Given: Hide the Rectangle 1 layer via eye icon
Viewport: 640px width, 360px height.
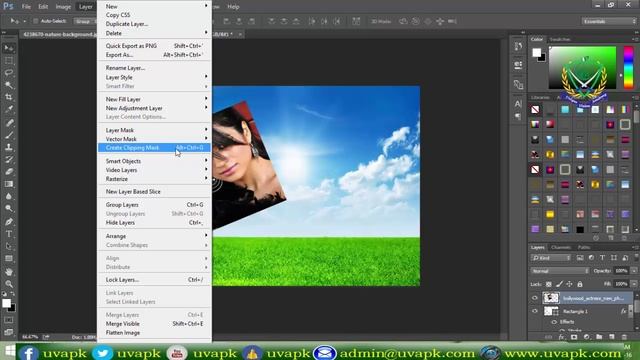Looking at the screenshot, I should tap(535, 311).
